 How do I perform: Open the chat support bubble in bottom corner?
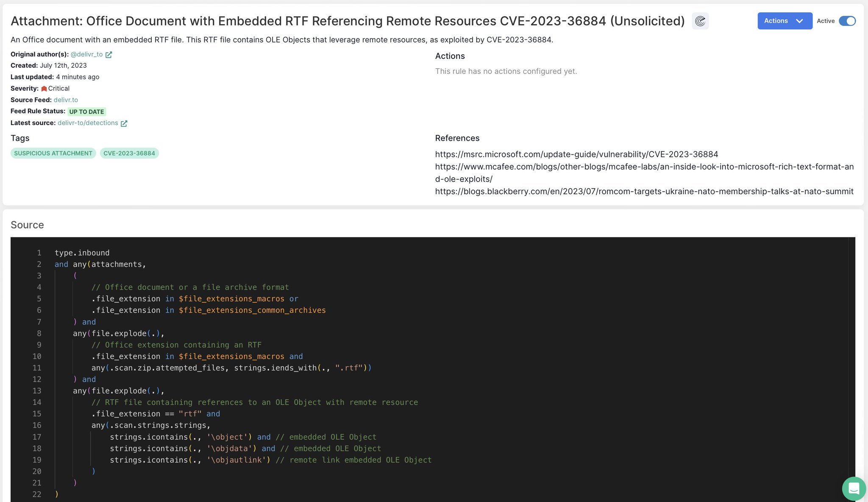pos(853,488)
